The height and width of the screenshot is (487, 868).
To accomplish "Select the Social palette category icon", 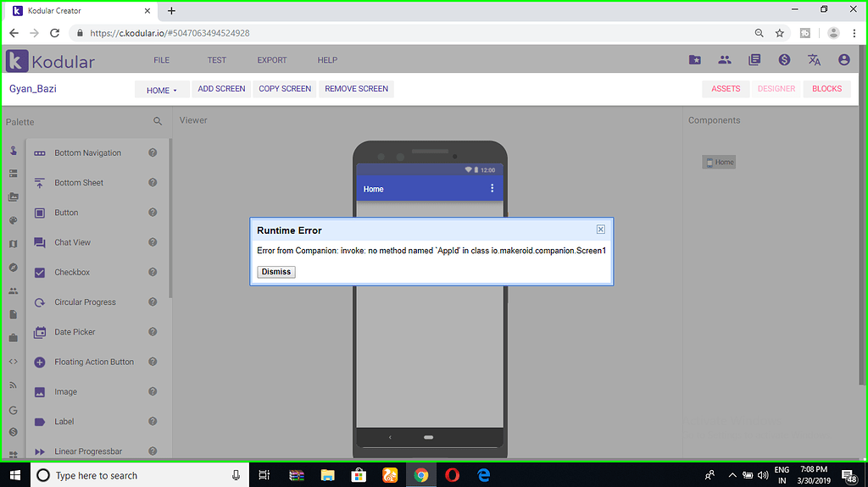I will [14, 291].
